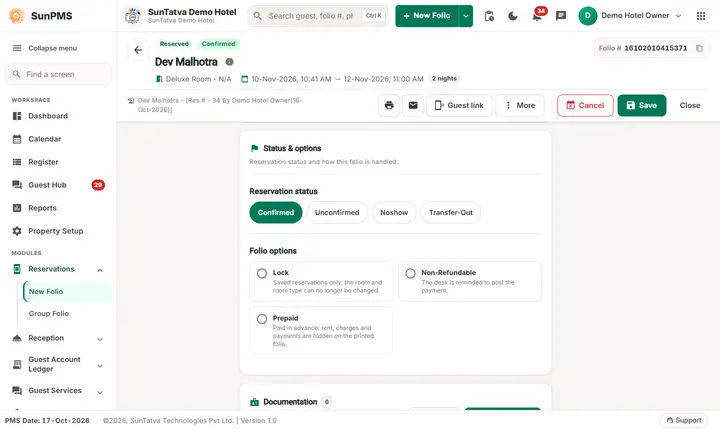Set reservation status to Confirmed
This screenshot has width=720, height=430.
tap(276, 212)
